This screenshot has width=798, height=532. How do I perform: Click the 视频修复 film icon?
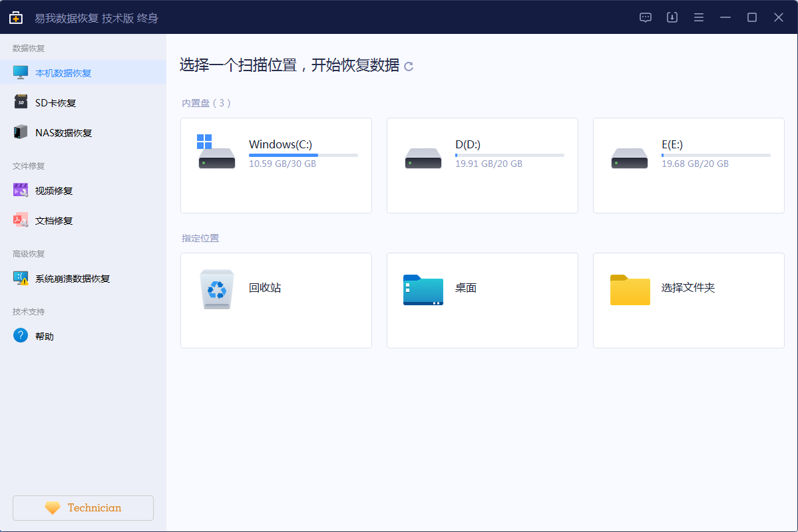[x=21, y=190]
